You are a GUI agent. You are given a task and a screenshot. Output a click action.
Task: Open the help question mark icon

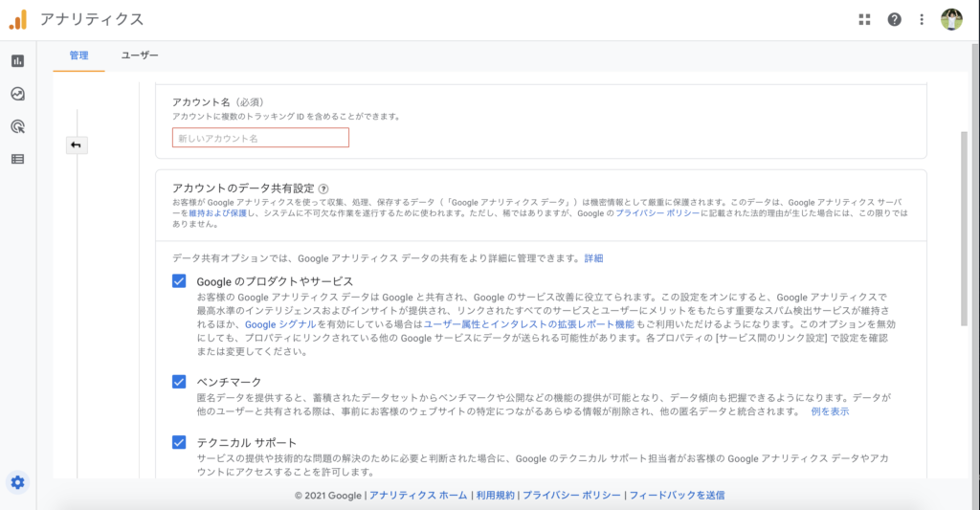point(895,19)
